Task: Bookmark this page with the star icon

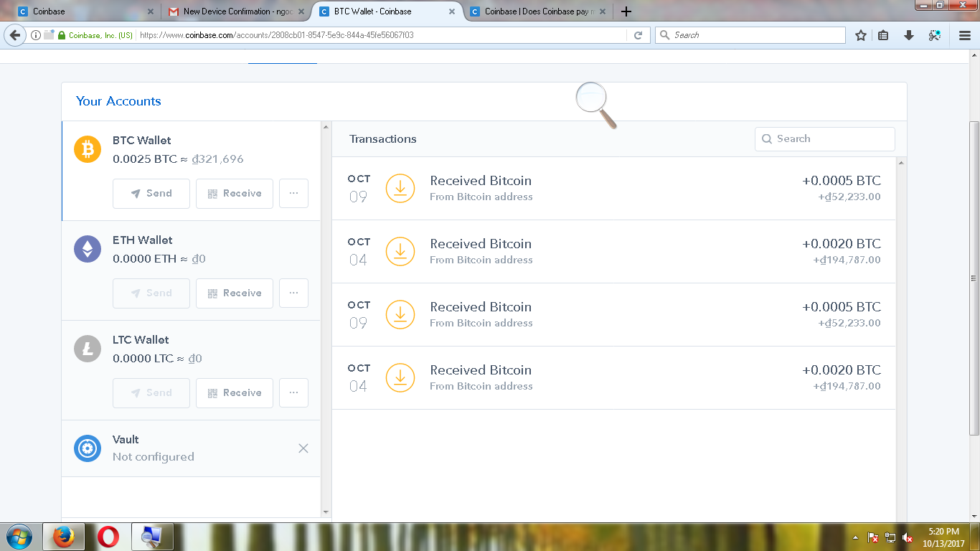Action: pyautogui.click(x=861, y=35)
